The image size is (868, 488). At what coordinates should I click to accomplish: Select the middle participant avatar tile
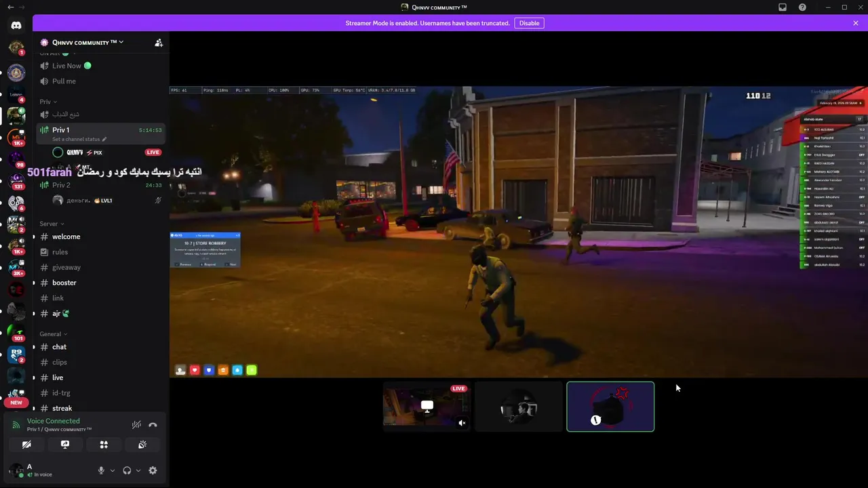click(x=519, y=407)
